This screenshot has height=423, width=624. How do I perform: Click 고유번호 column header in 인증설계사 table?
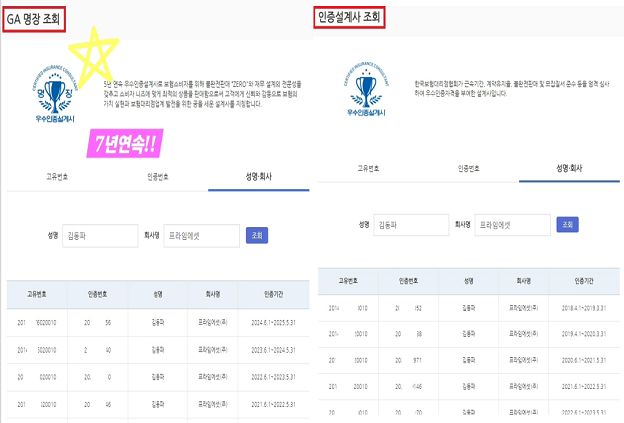[x=348, y=281]
